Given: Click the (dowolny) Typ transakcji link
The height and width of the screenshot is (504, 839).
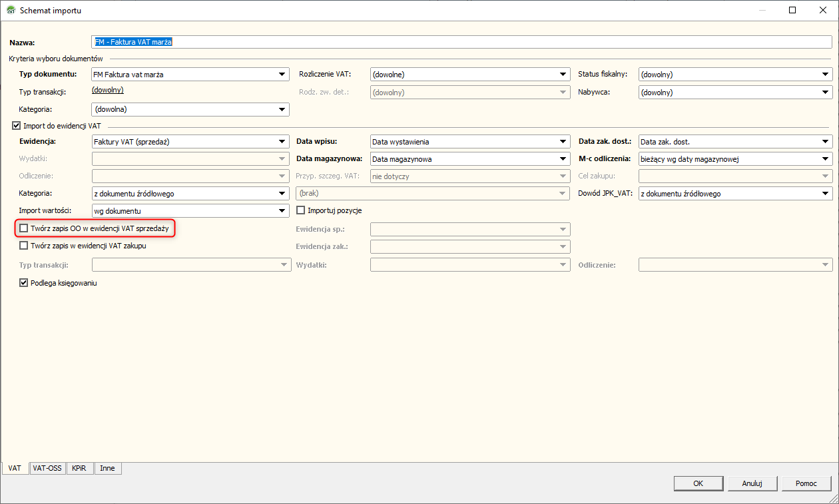Looking at the screenshot, I should pos(107,91).
